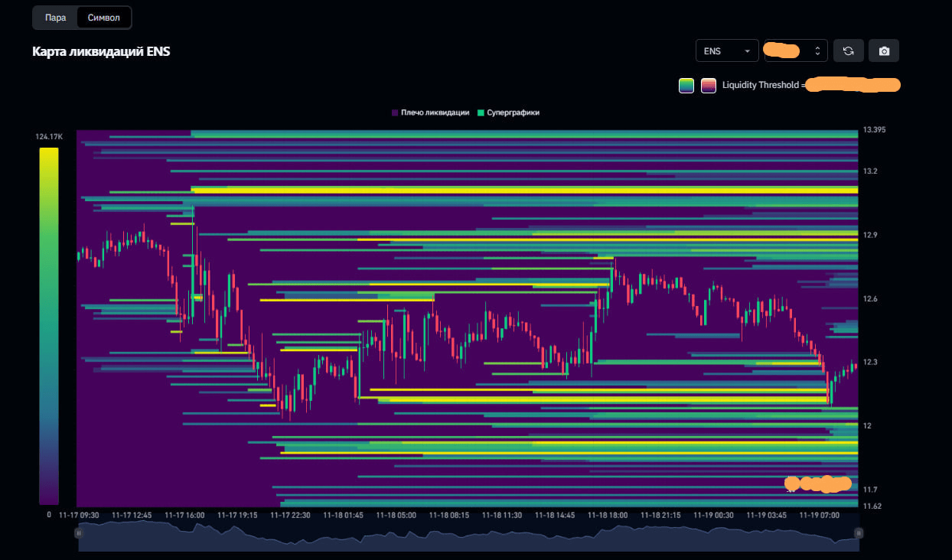Click the vertical color scale bar on left
This screenshot has width=952, height=560.
[x=49, y=325]
